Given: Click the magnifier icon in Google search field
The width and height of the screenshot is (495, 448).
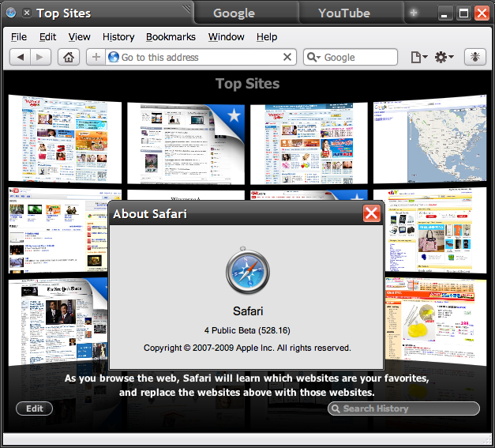Looking at the screenshot, I should click(x=313, y=57).
